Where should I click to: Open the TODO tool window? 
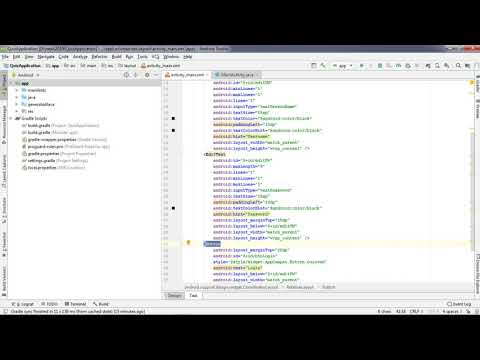click(49, 304)
